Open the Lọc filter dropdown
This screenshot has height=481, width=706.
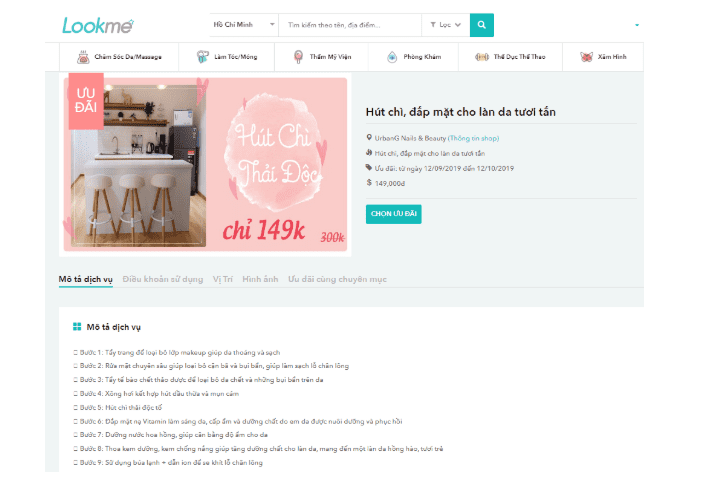tap(445, 25)
